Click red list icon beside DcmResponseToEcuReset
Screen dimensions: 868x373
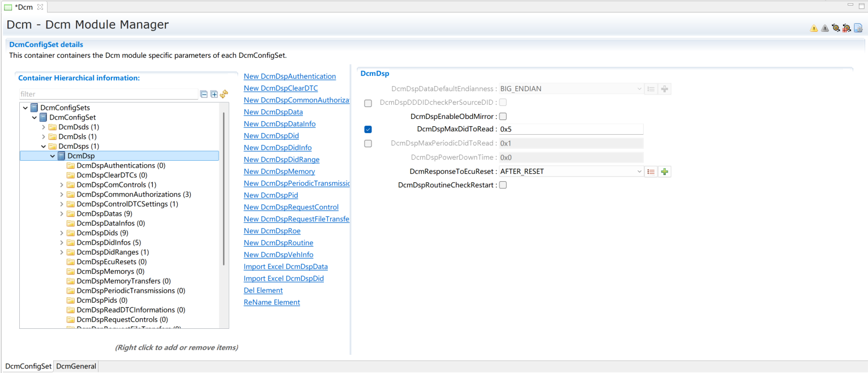coord(651,172)
